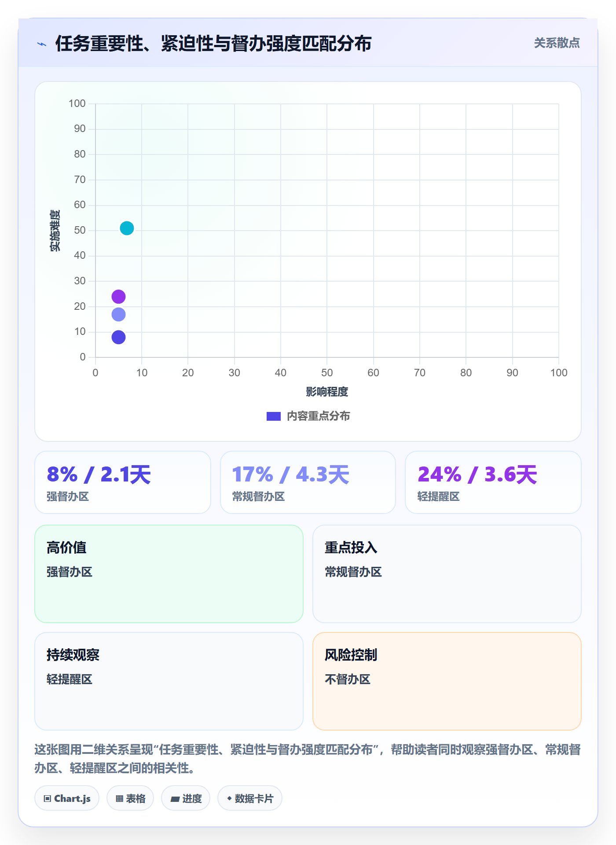
Task: Select the cyan scatter point near 50
Action: point(127,228)
